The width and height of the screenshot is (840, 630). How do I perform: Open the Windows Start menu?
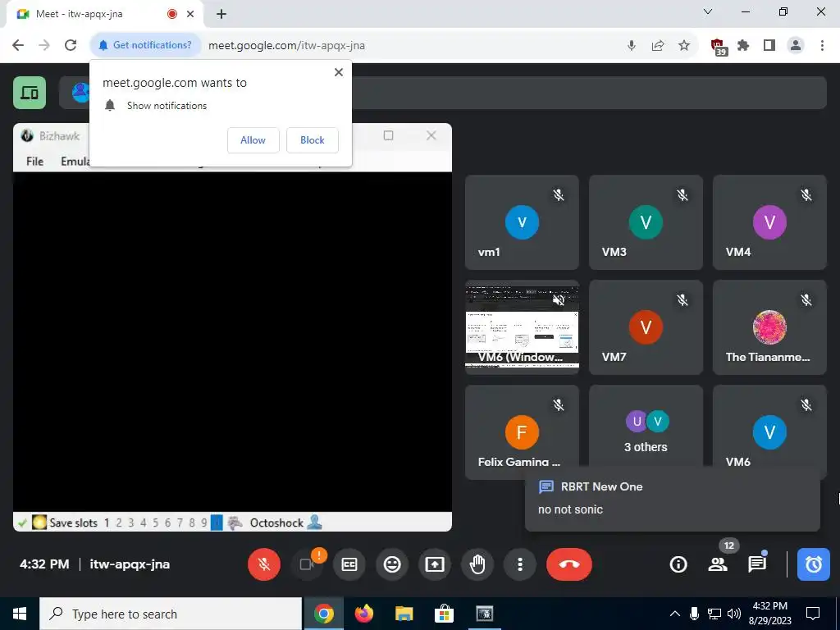click(x=20, y=614)
